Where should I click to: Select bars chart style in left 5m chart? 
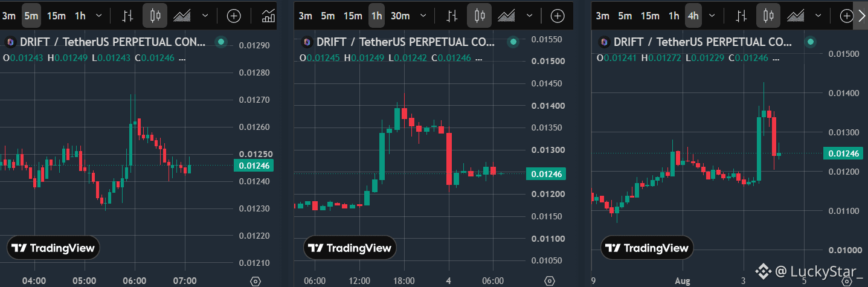point(127,16)
